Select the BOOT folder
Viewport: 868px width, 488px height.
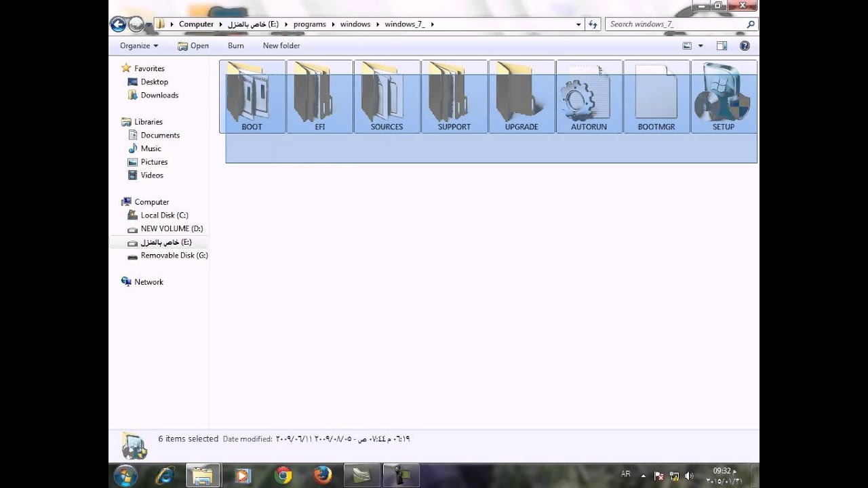pos(252,96)
